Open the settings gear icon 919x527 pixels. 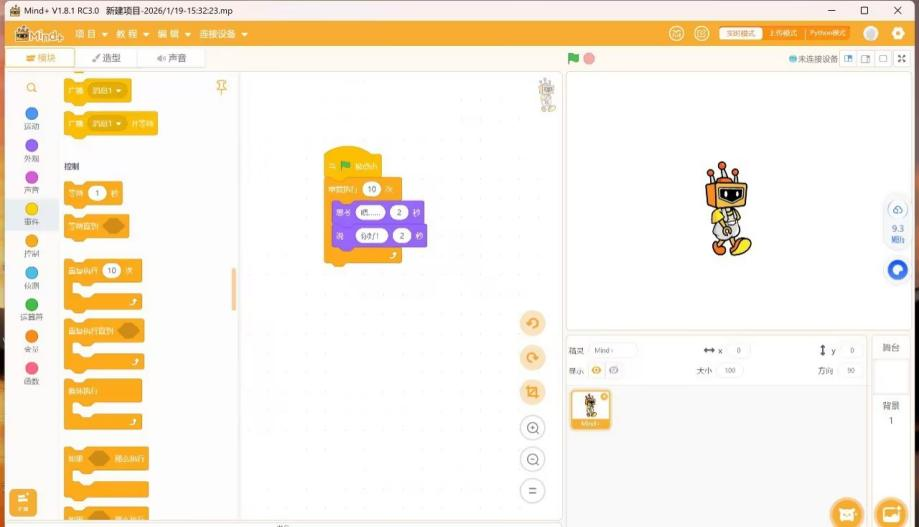coord(897,34)
